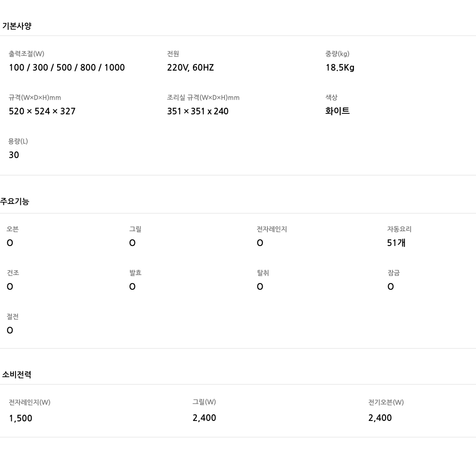Select the 출력조절(W) label
This screenshot has height=459, width=476.
26,54
